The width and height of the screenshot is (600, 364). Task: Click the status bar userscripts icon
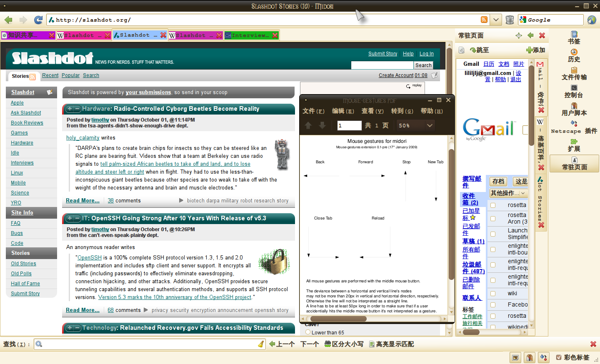pyautogui.click(x=530, y=357)
